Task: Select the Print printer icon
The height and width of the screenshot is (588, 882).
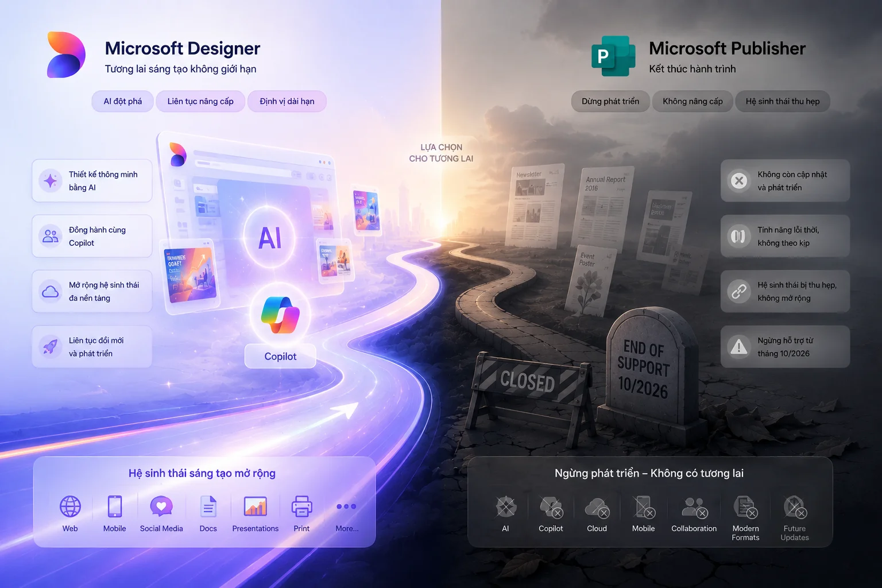Action: 301,506
